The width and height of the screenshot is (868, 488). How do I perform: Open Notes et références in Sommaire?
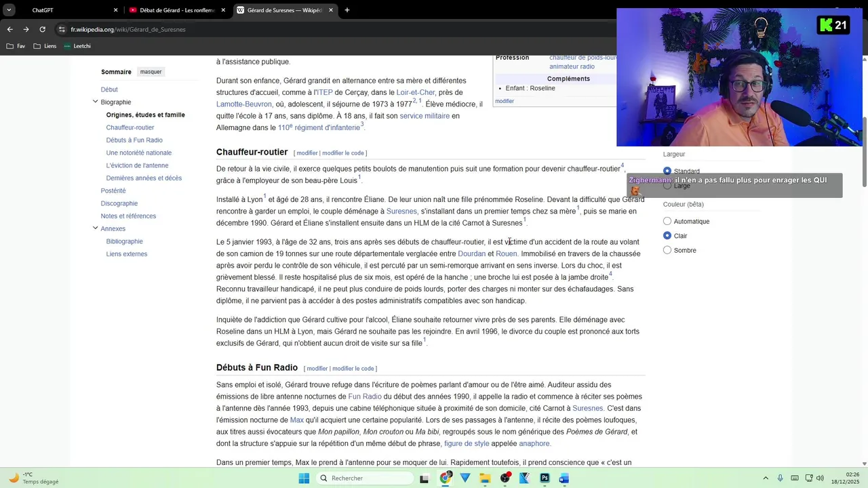click(x=128, y=216)
